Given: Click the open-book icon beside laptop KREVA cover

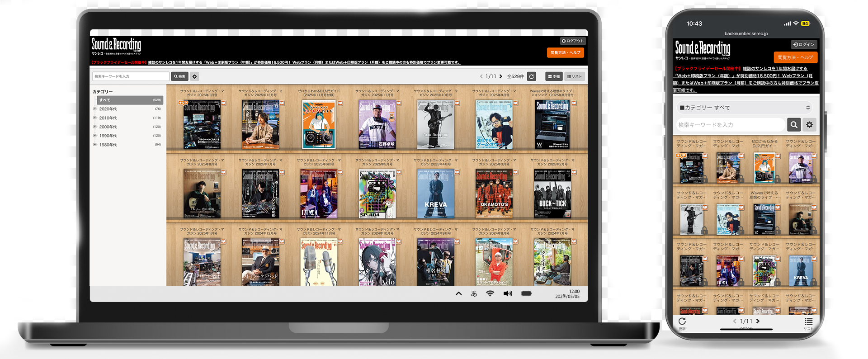Looking at the screenshot, I should tap(457, 172).
